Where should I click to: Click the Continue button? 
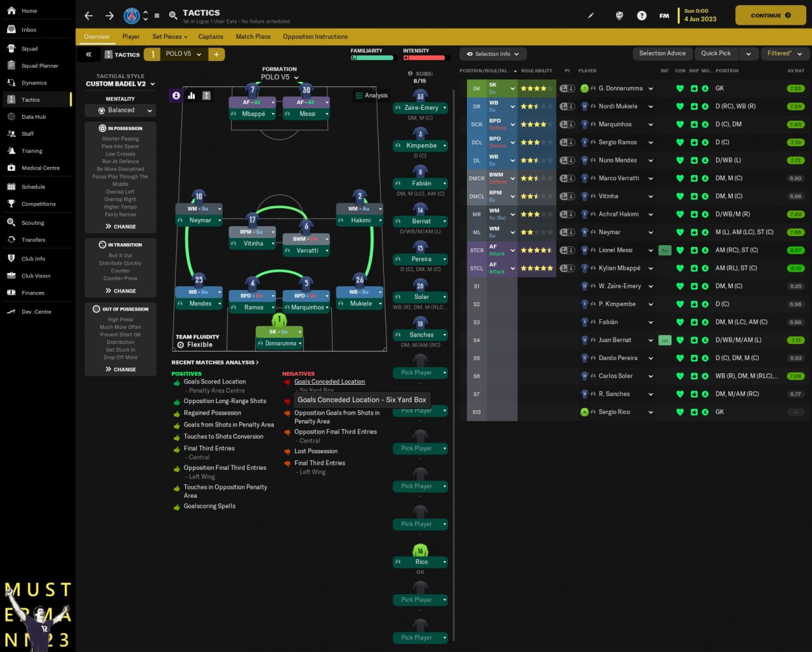coord(770,15)
